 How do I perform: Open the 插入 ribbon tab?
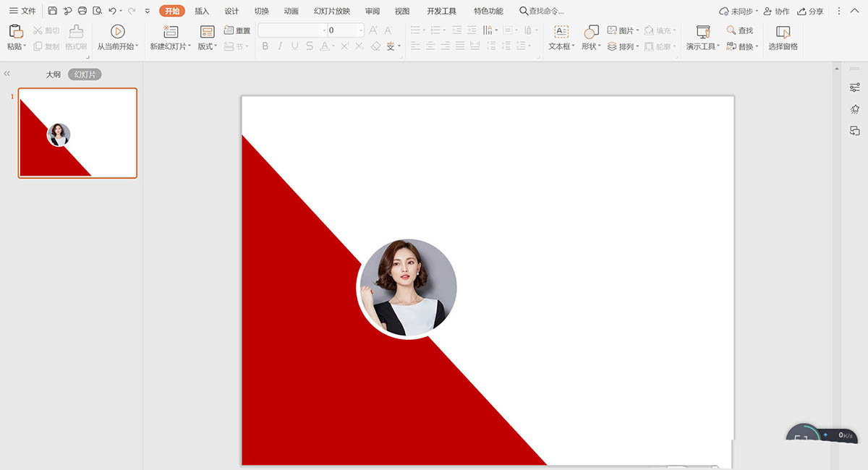pyautogui.click(x=202, y=11)
